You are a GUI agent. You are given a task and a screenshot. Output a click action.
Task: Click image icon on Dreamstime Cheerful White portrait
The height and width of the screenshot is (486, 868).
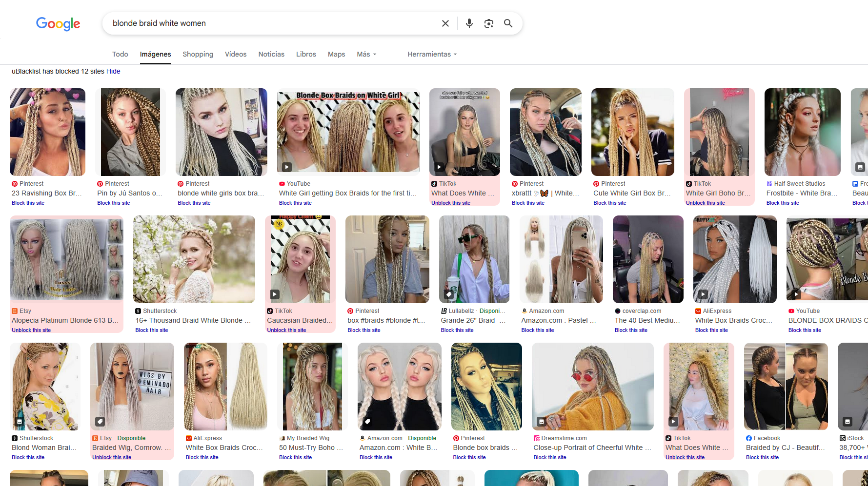[x=542, y=422]
